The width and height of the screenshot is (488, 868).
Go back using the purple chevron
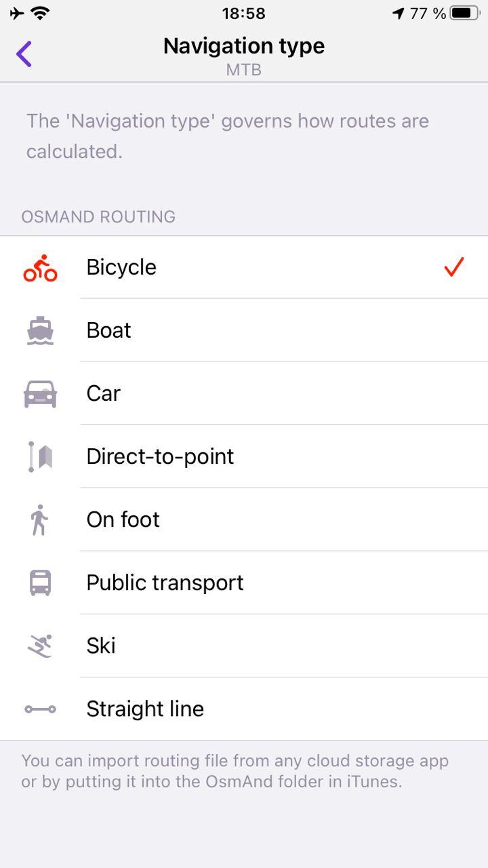[24, 54]
